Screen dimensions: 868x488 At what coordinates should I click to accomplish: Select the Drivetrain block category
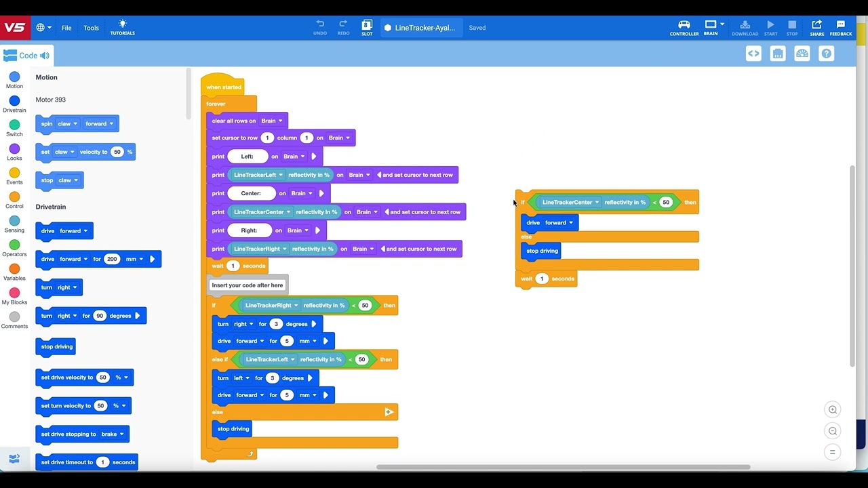pyautogui.click(x=14, y=104)
